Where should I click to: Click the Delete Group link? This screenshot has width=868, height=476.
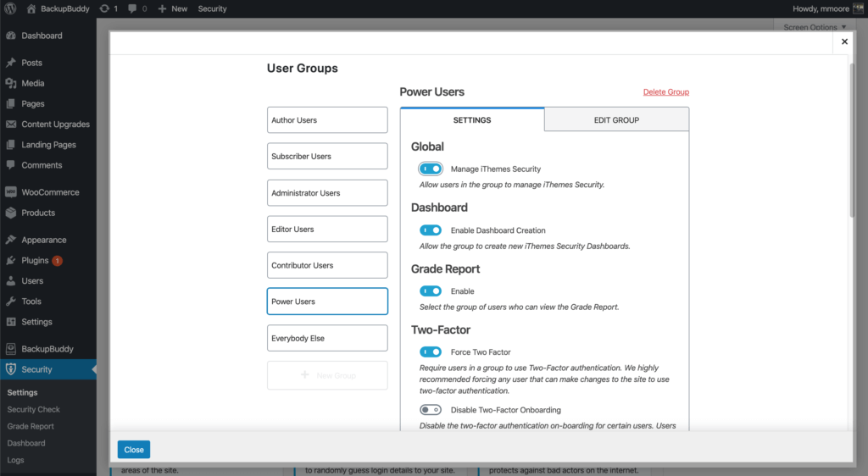pyautogui.click(x=666, y=91)
